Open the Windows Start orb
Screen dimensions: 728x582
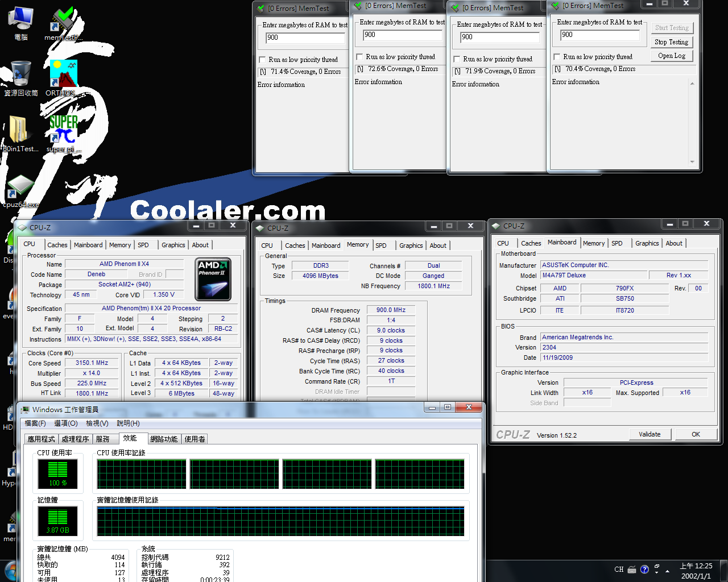pyautogui.click(x=10, y=571)
